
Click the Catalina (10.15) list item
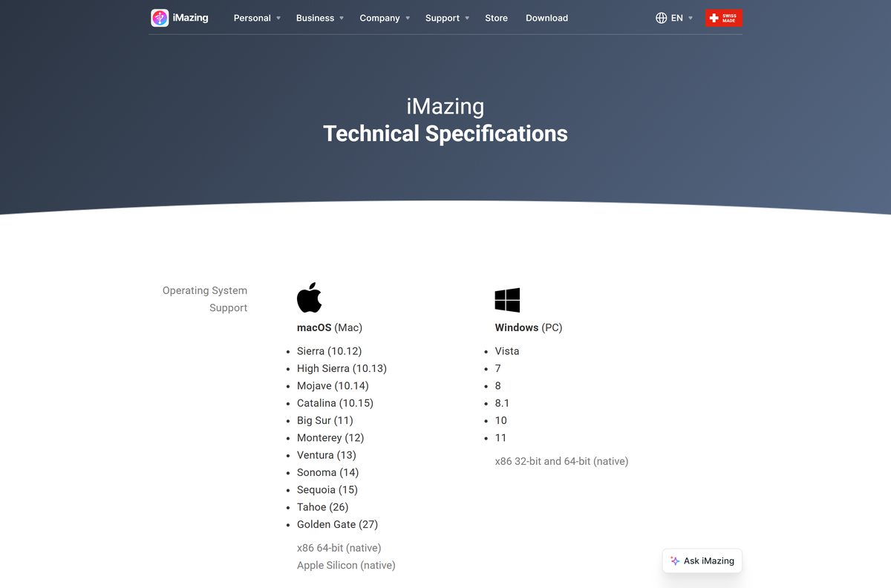(335, 403)
